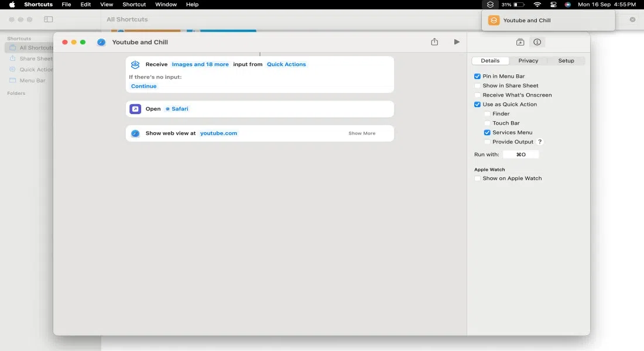Click the Siri menu bar icon

pos(568,5)
